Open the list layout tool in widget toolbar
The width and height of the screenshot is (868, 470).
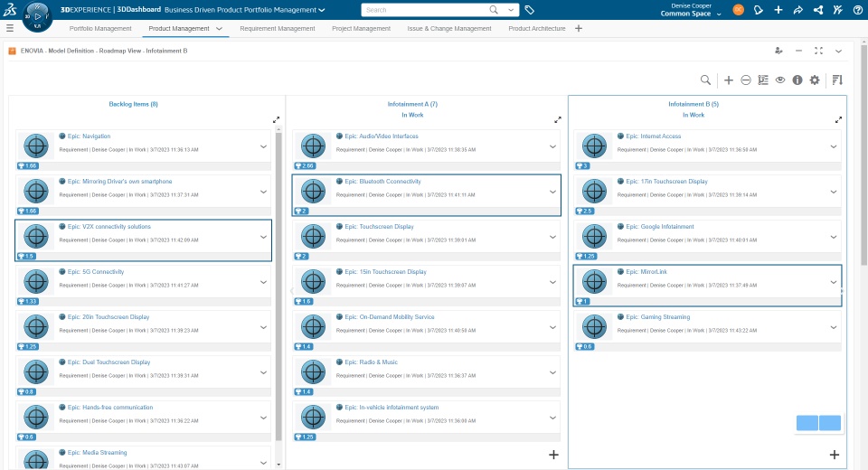click(x=763, y=80)
